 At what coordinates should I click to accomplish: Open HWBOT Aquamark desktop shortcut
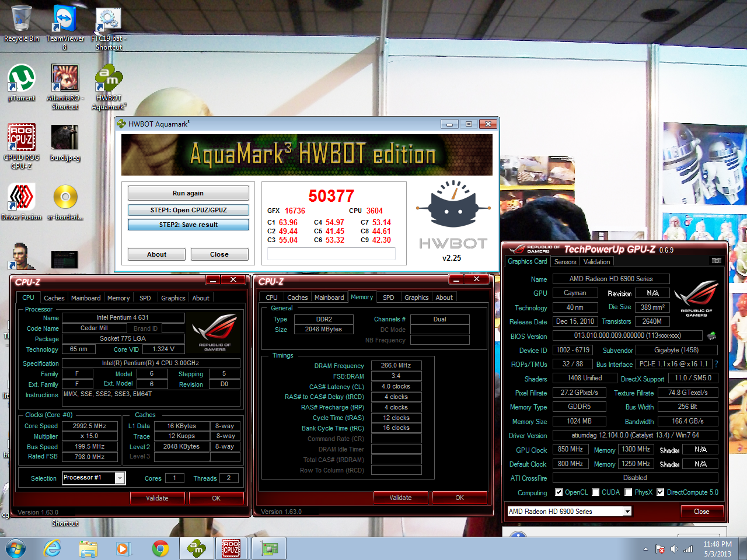click(x=109, y=86)
